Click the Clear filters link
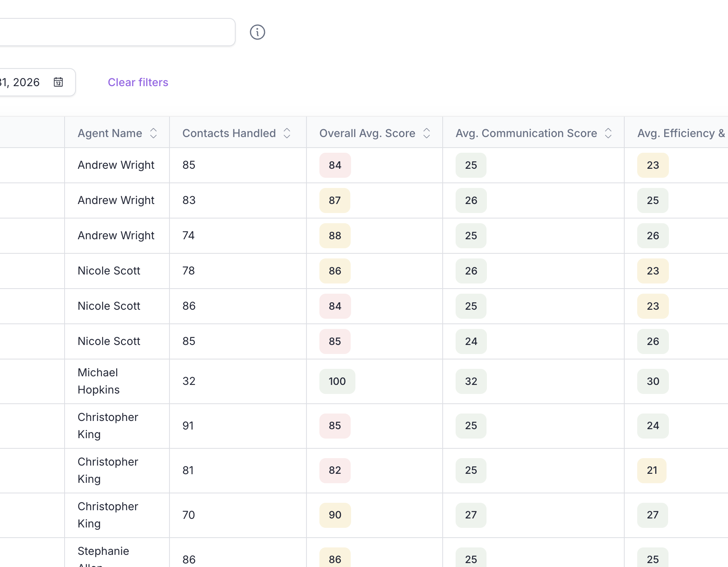728x567 pixels. tap(138, 82)
